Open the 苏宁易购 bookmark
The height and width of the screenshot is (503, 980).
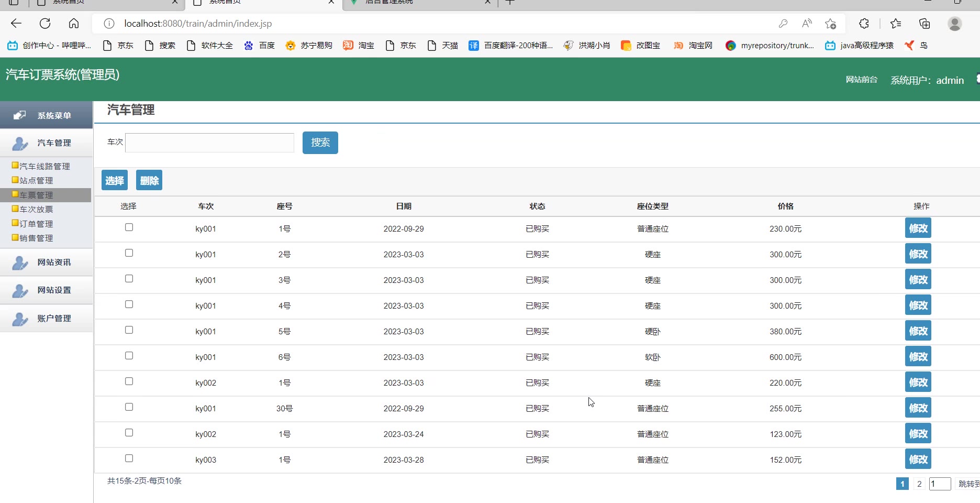309,46
